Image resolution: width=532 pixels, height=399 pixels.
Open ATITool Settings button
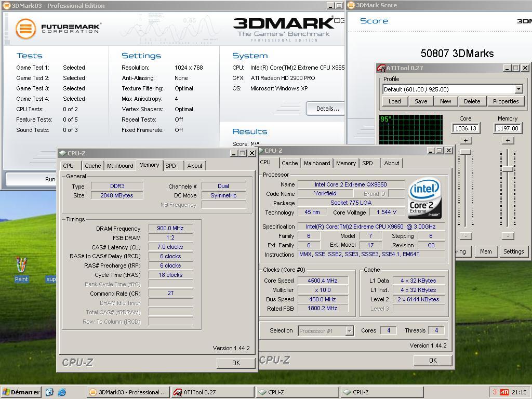[x=513, y=251]
